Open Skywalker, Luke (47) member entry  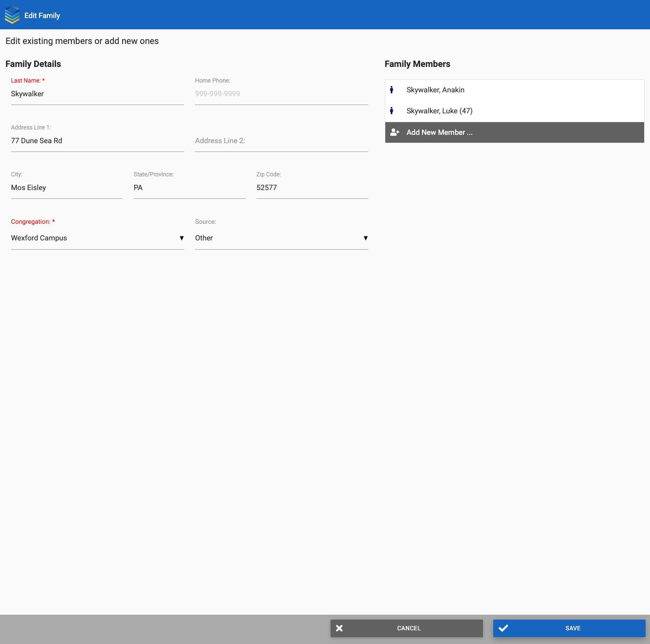point(515,111)
